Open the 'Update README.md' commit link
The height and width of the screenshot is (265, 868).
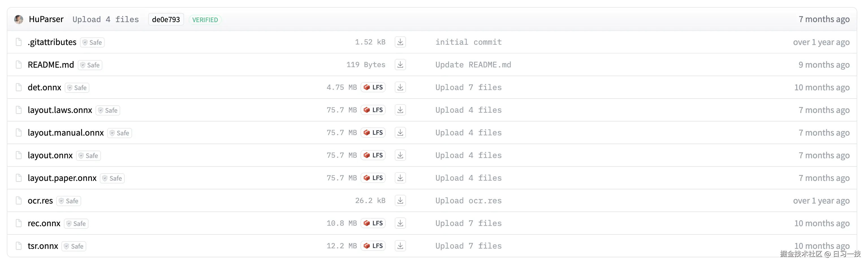click(473, 65)
